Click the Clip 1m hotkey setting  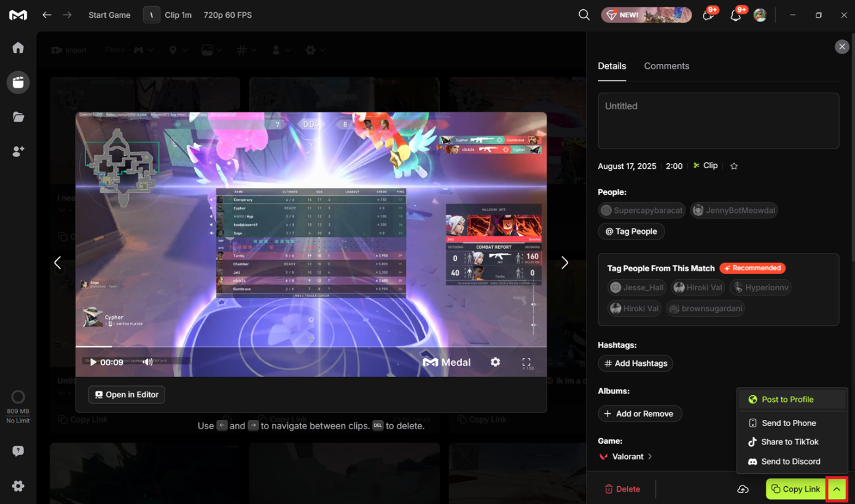click(168, 15)
